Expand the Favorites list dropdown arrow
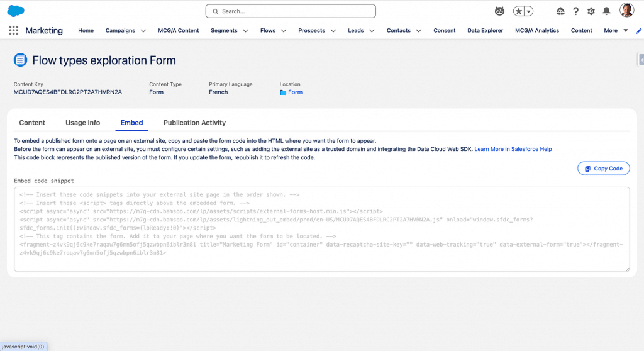 pyautogui.click(x=529, y=11)
